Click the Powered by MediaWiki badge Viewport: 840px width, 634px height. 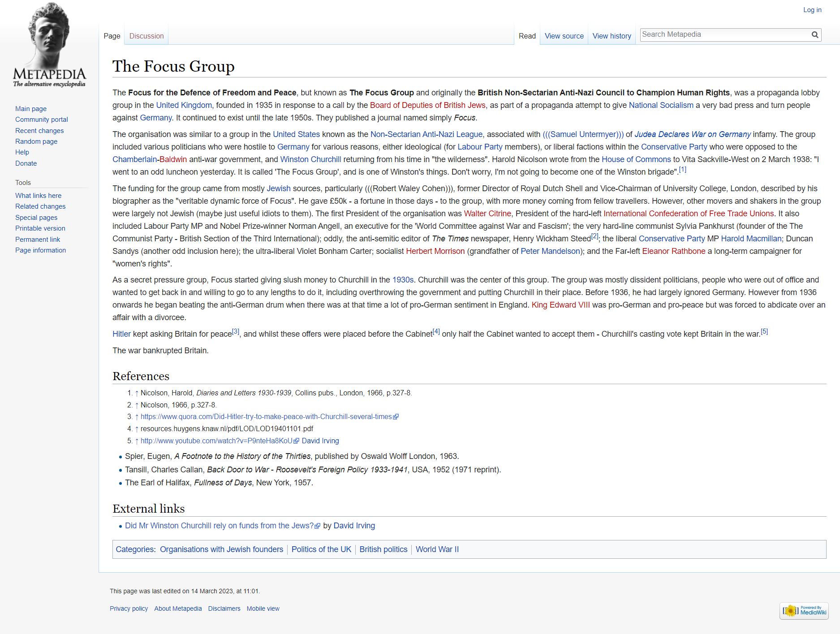[x=804, y=611]
